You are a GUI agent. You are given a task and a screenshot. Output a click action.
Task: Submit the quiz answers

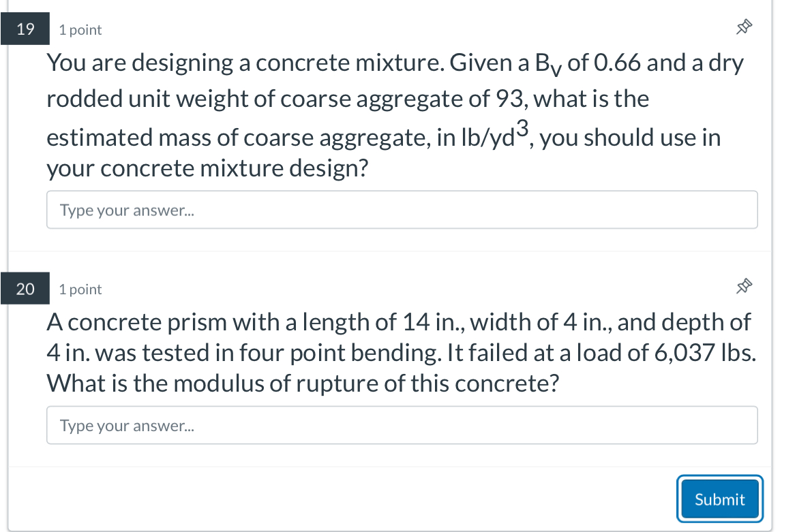(x=719, y=499)
